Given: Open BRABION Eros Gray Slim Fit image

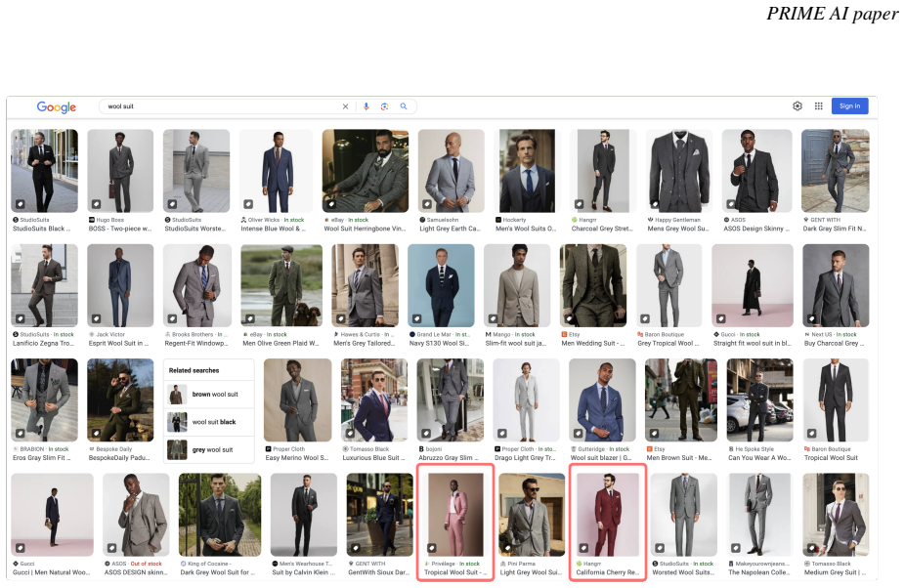Looking at the screenshot, I should click(44, 400).
